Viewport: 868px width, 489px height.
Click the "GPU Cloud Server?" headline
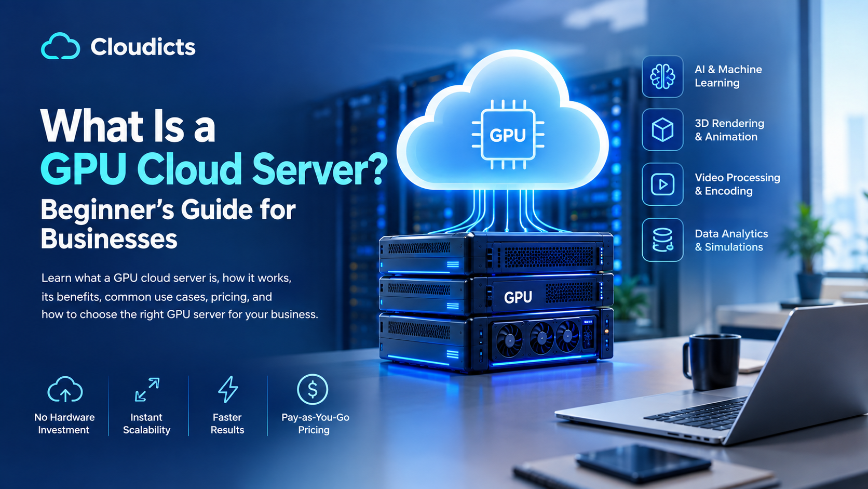[x=214, y=168]
